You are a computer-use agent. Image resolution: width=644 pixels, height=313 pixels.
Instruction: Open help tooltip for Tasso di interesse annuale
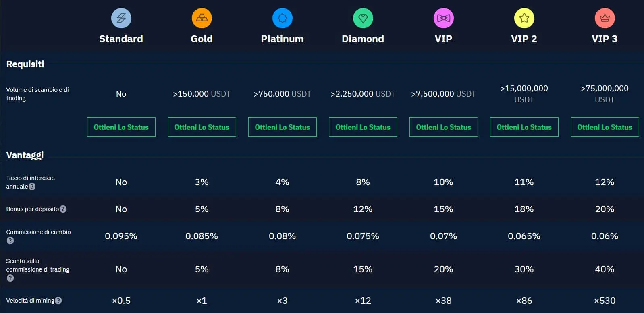pos(32,187)
